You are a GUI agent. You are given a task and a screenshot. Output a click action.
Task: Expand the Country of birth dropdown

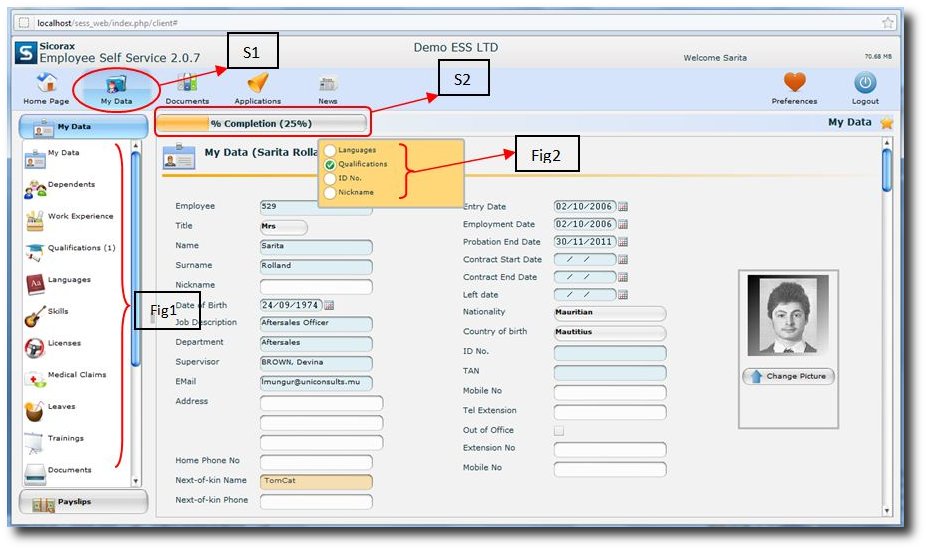(x=609, y=332)
